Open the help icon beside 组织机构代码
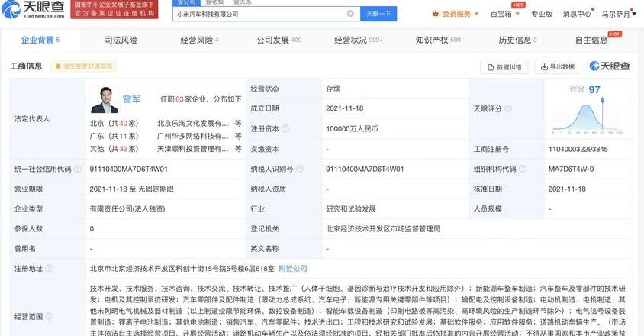This screenshot has height=336, width=644. click(523, 169)
